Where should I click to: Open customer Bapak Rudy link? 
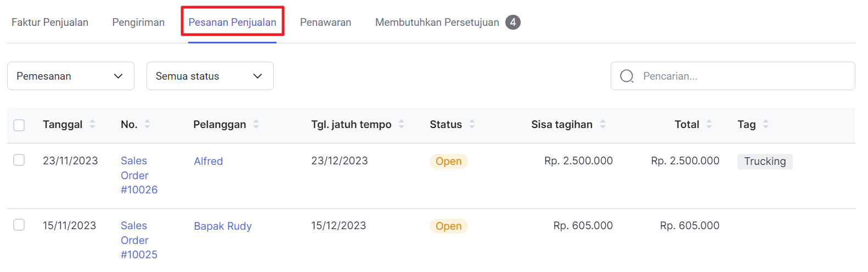[x=223, y=226]
